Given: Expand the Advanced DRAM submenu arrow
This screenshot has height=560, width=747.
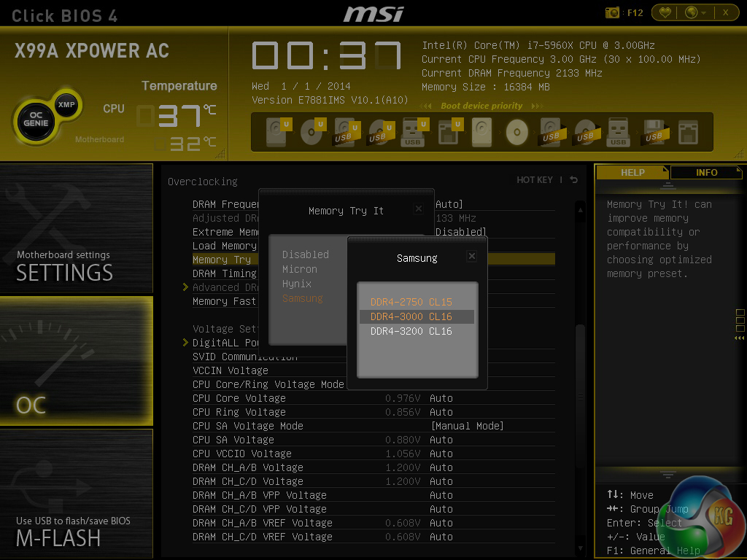Looking at the screenshot, I should 186,287.
